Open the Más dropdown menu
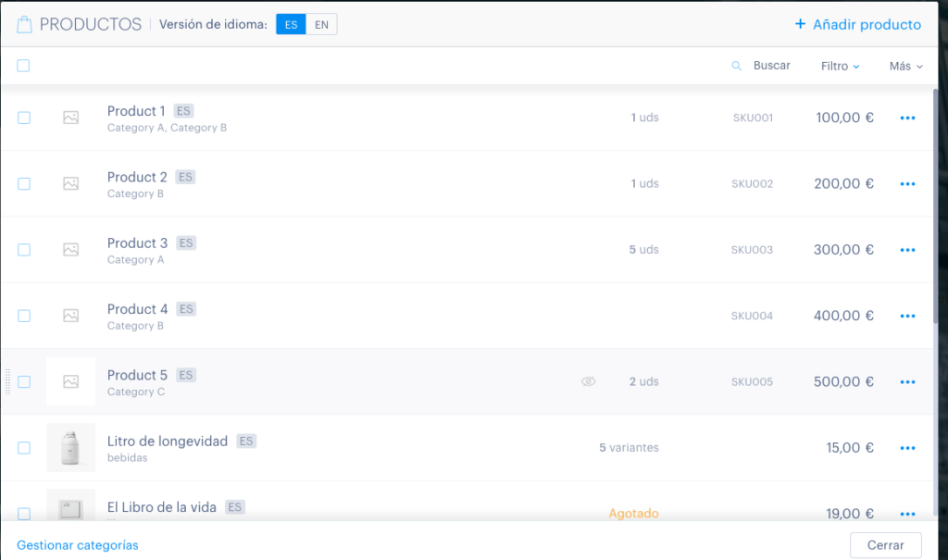Screen dimensions: 948x560 tap(905, 66)
